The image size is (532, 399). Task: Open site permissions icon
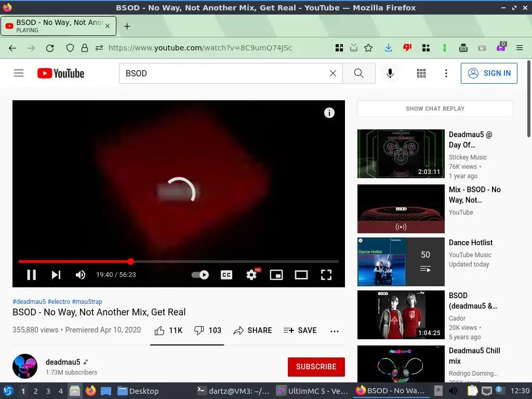pyautogui.click(x=99, y=48)
